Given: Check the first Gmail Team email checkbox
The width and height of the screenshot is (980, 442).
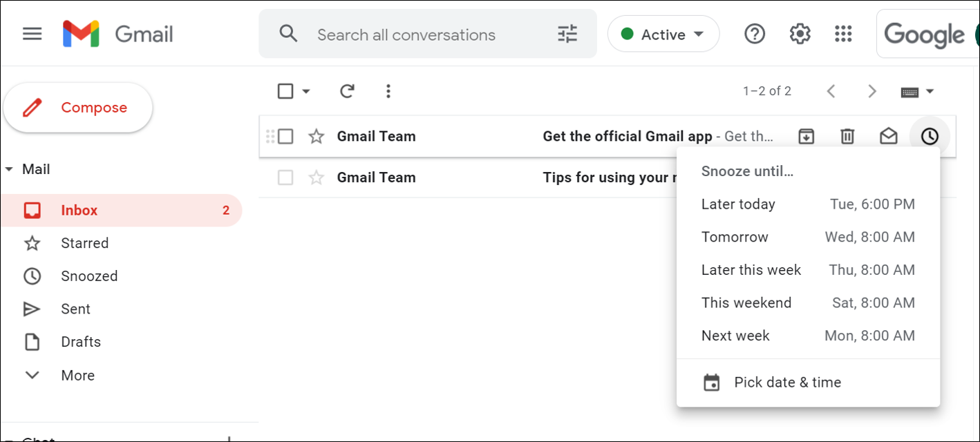Looking at the screenshot, I should pos(285,137).
